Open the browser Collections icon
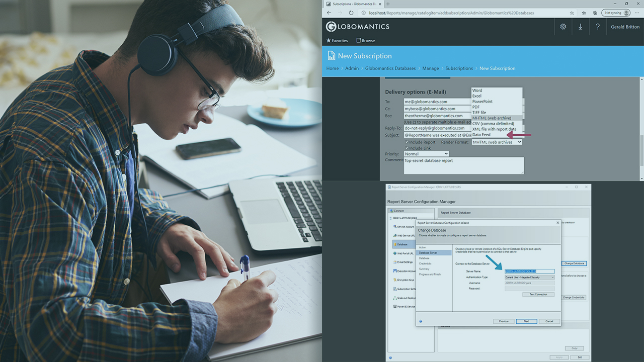The image size is (644, 362). 595,13
